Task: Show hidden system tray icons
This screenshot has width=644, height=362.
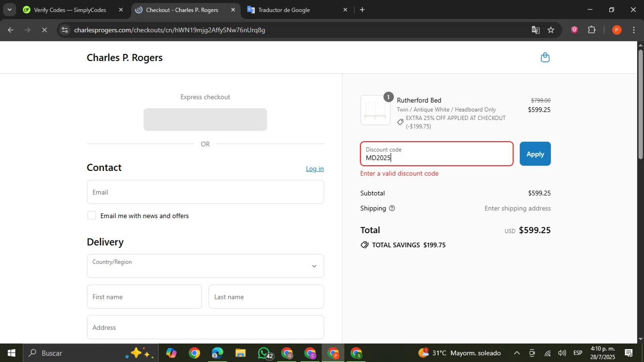Action: click(x=517, y=353)
